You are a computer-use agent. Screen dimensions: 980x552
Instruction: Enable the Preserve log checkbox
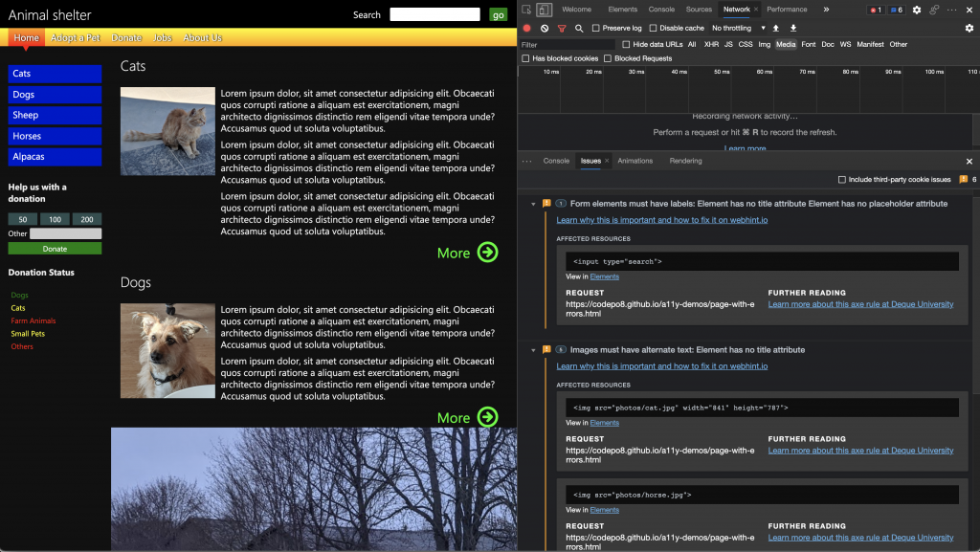pyautogui.click(x=595, y=28)
